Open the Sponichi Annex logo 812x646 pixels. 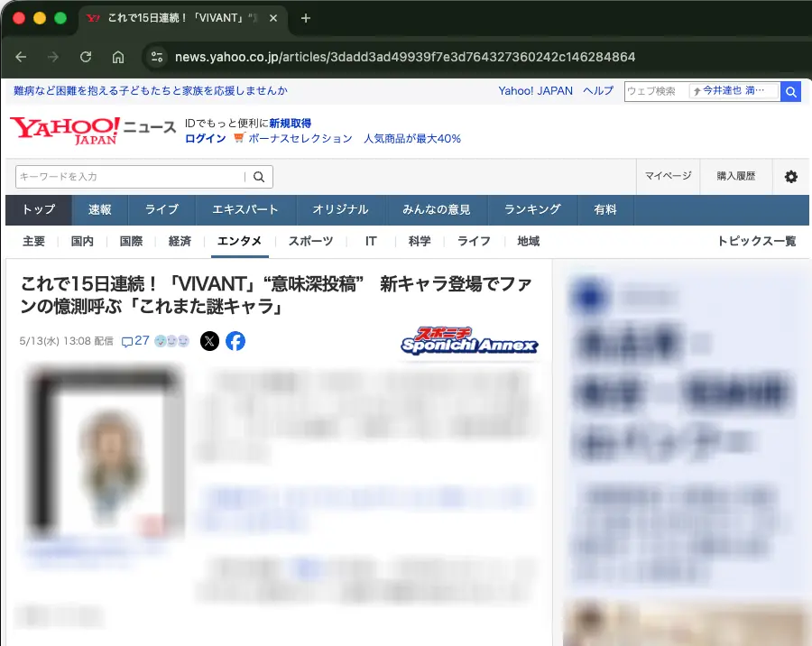[469, 341]
